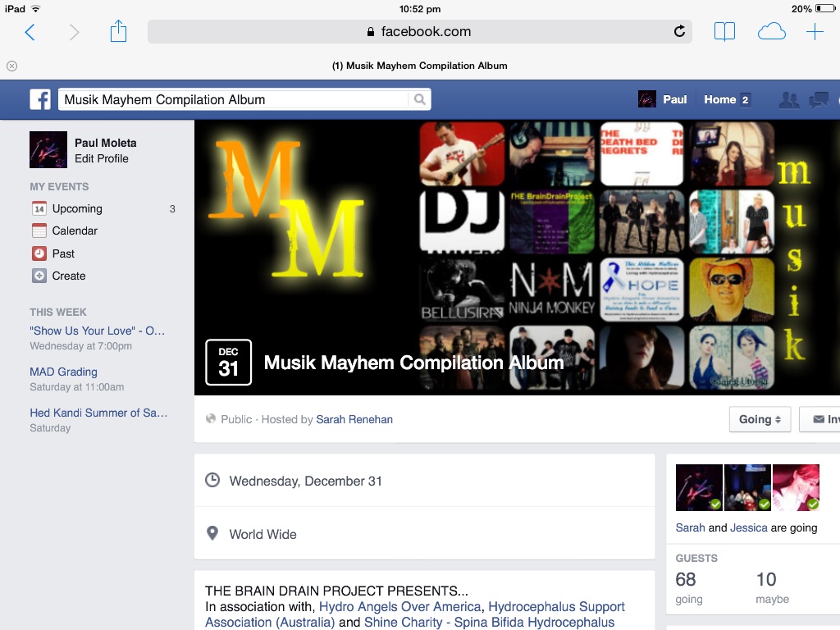
Task: Open Upcoming events in sidebar
Action: 77,208
